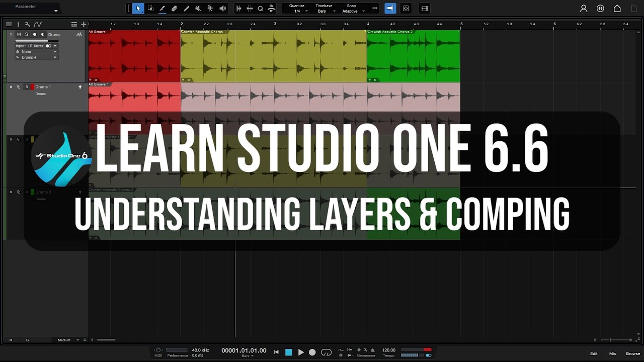
Task: Select the Bend tool
Action: 210,9
